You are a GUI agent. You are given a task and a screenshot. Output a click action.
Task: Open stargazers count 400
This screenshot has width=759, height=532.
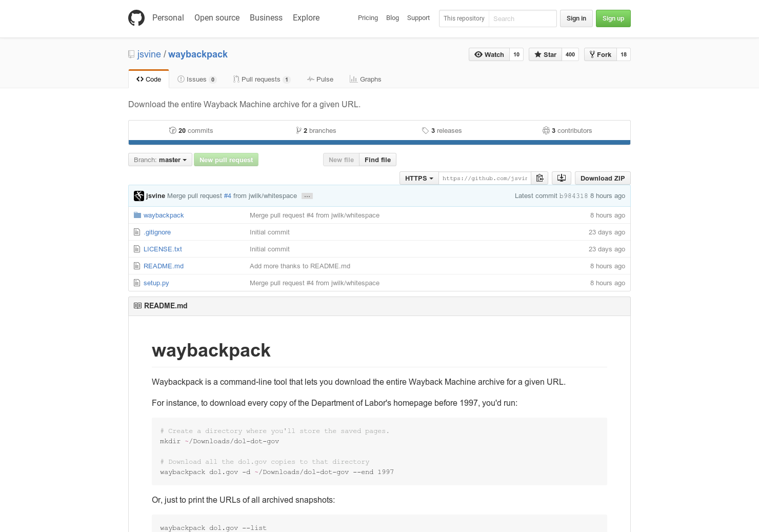click(570, 54)
